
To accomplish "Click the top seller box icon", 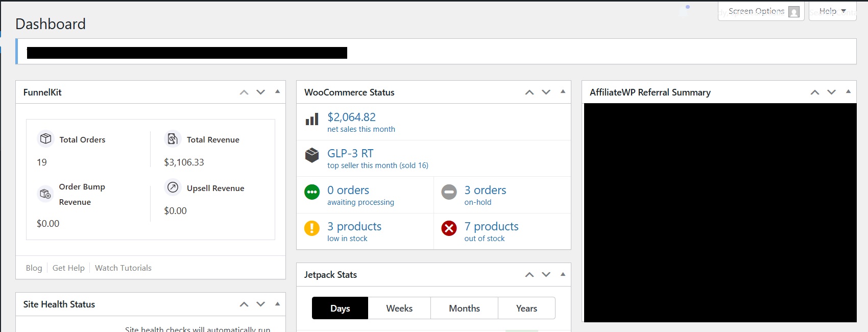I will tap(312, 155).
